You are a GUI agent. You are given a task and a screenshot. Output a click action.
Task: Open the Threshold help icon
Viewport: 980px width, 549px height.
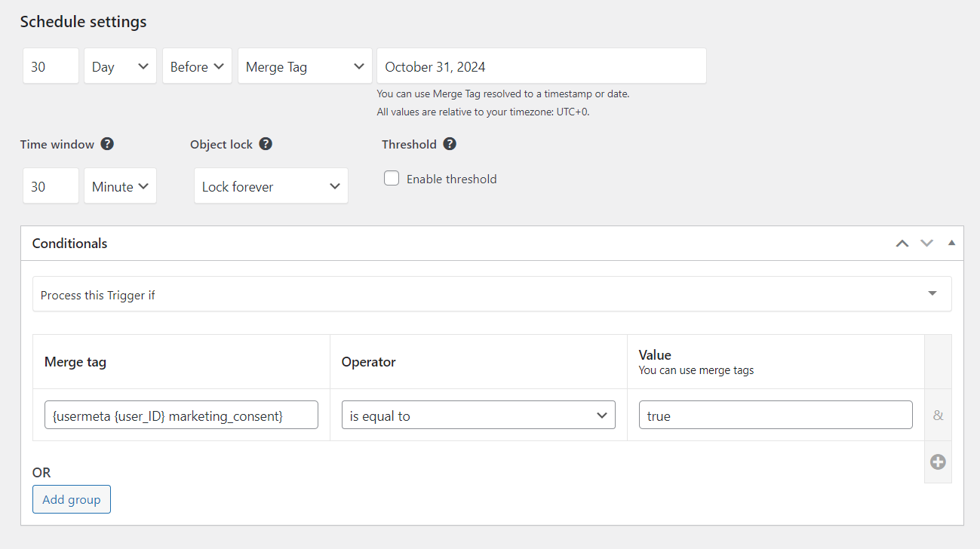(x=450, y=144)
